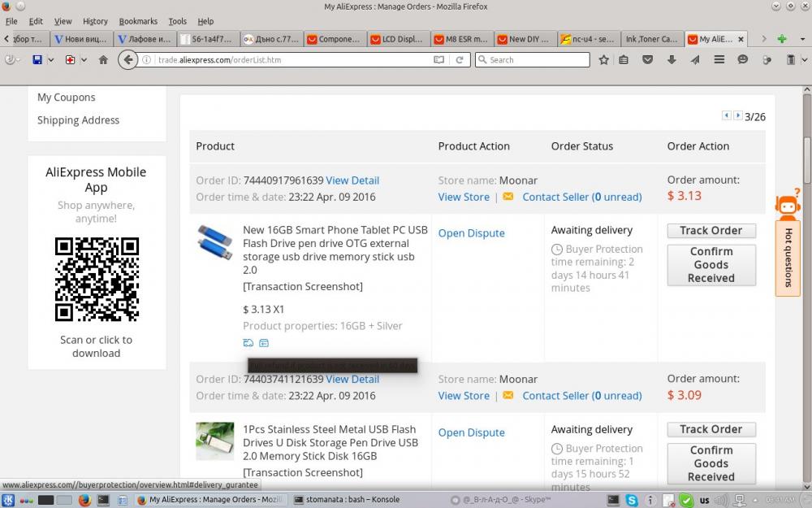812x508 pixels.
Task: Open the downloads arrow icon
Action: 672,59
